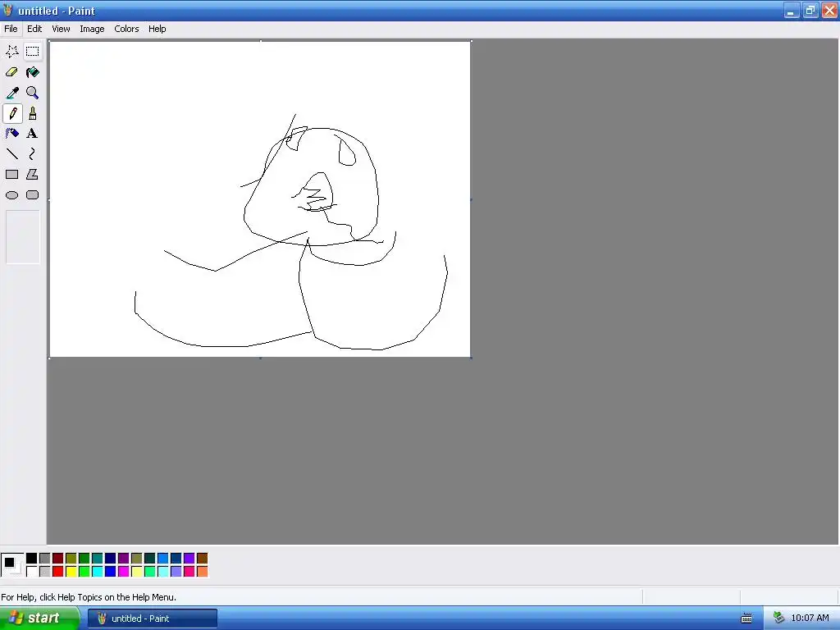Screen dimensions: 840x630
Task: Click the 10:07 AM taskbar clock
Action: [810, 619]
